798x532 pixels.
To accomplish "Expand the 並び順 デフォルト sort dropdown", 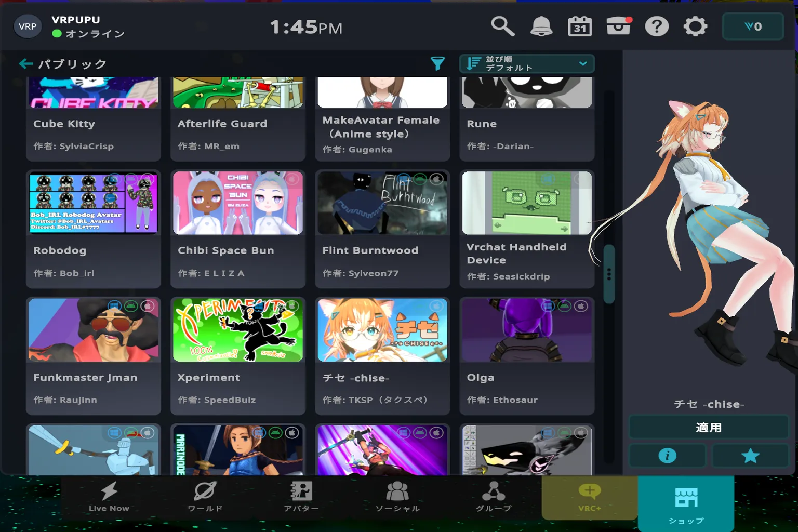I will coord(527,63).
